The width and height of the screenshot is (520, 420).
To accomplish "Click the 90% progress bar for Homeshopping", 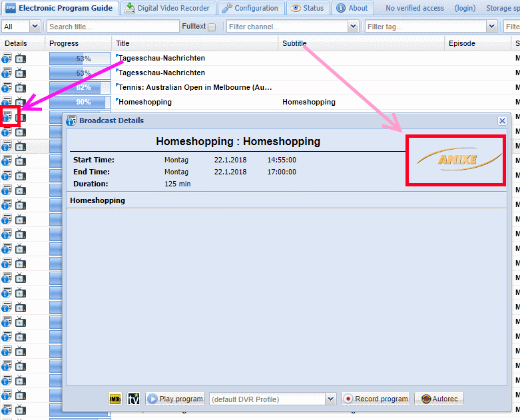I will tap(80, 102).
